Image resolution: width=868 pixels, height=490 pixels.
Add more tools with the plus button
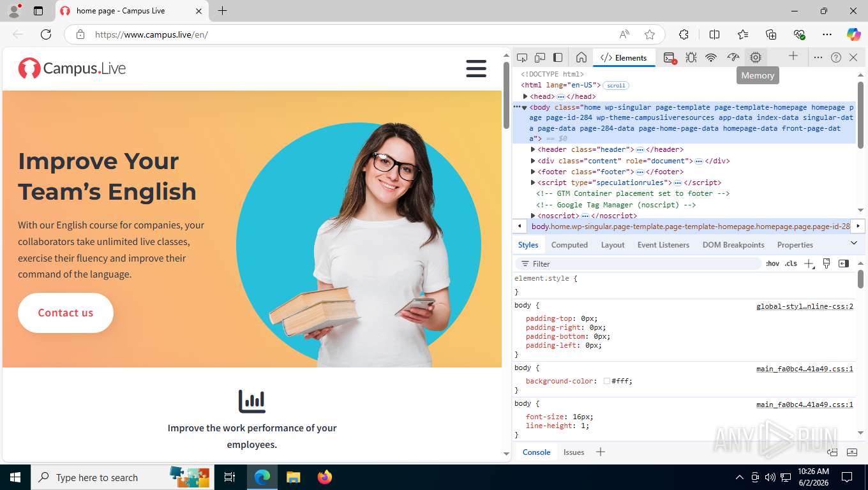(x=793, y=56)
